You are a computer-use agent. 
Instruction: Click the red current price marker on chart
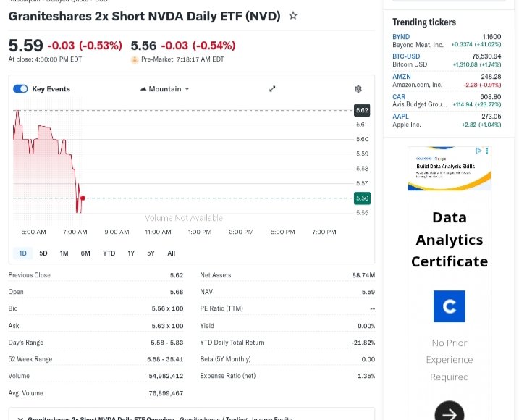point(83,198)
